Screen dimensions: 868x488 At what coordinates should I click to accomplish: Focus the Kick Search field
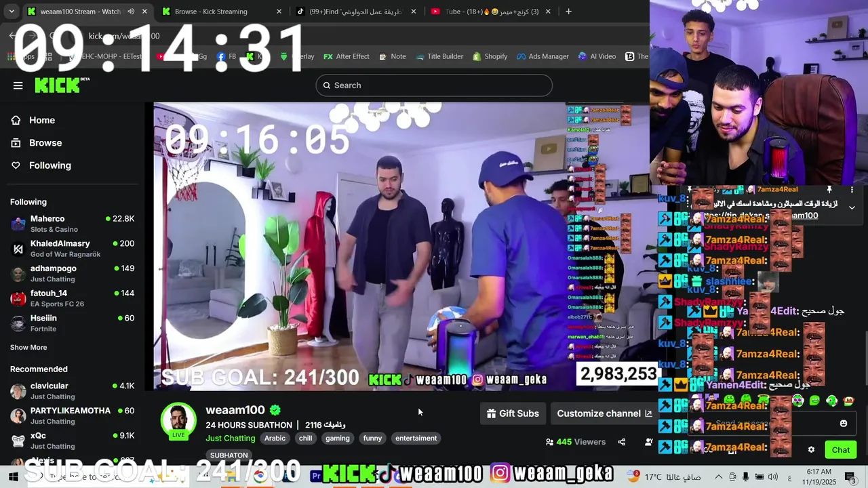pyautogui.click(x=434, y=85)
